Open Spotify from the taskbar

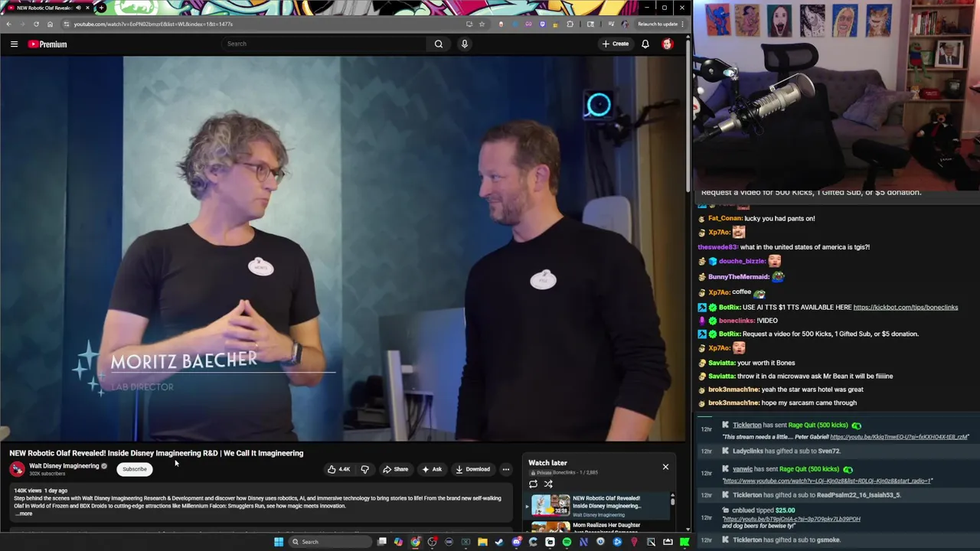pyautogui.click(x=567, y=542)
